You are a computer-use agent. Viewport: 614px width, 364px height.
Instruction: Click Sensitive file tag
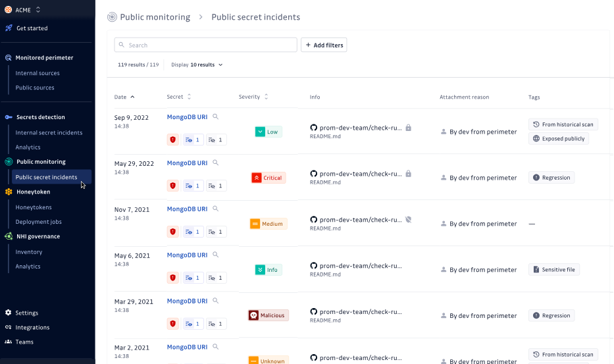tap(554, 270)
